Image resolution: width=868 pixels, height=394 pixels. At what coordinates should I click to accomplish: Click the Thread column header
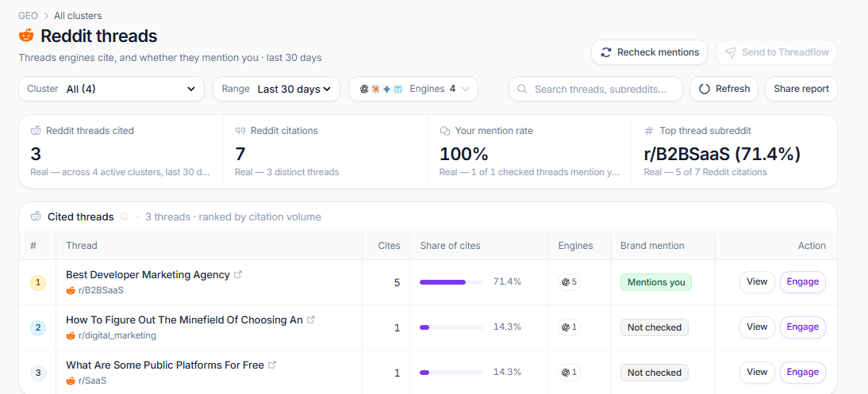coord(82,246)
